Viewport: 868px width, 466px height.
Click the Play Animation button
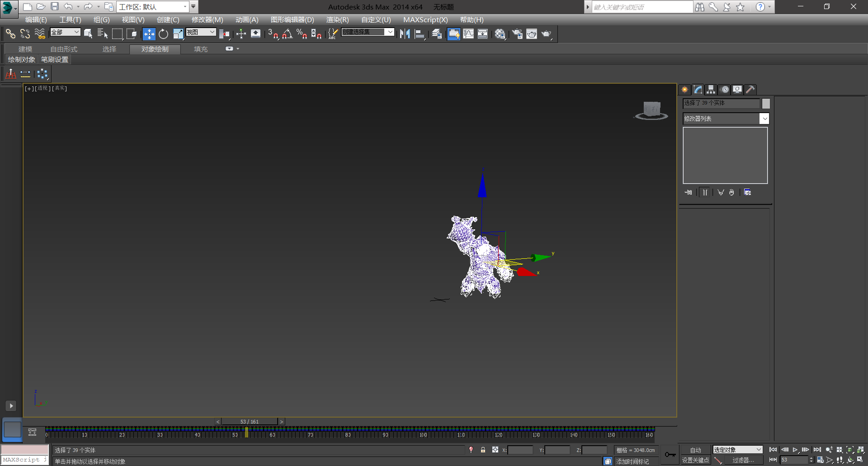tap(795, 450)
